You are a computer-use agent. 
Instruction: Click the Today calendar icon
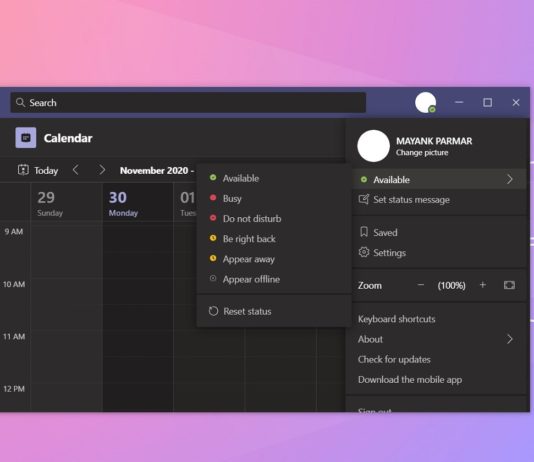23,170
